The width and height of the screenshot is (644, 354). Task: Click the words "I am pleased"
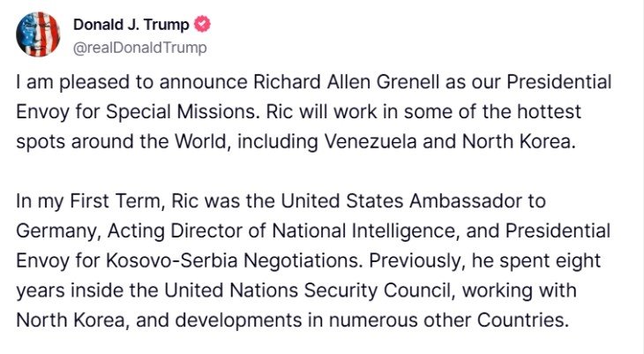tap(58, 87)
